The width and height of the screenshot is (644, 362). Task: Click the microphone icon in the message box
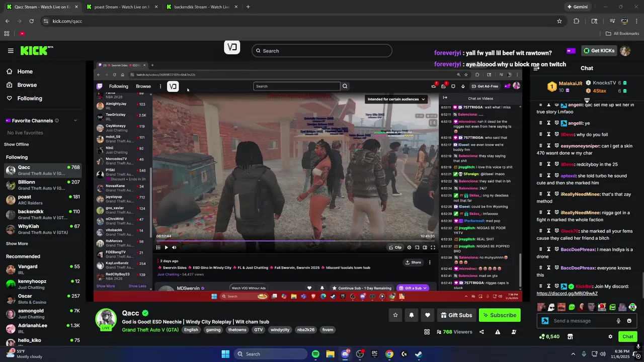pos(618,321)
